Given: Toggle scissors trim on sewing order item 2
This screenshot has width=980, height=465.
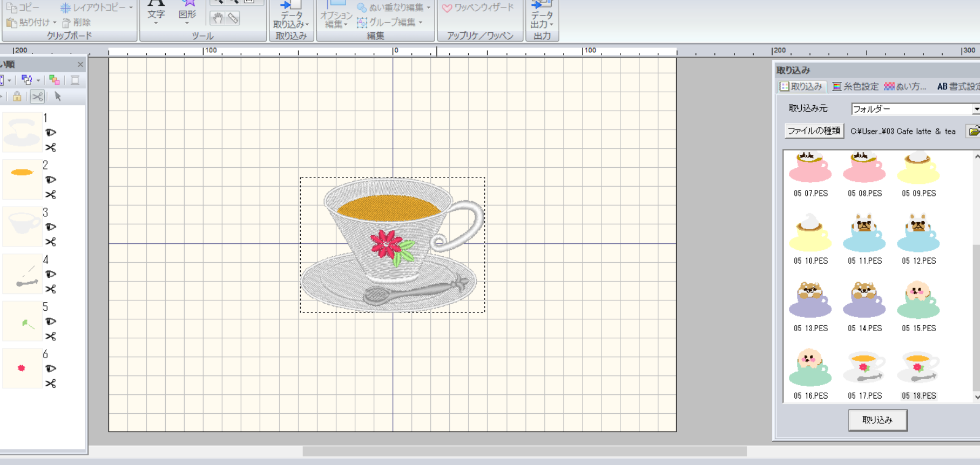Looking at the screenshot, I should pyautogui.click(x=51, y=195).
